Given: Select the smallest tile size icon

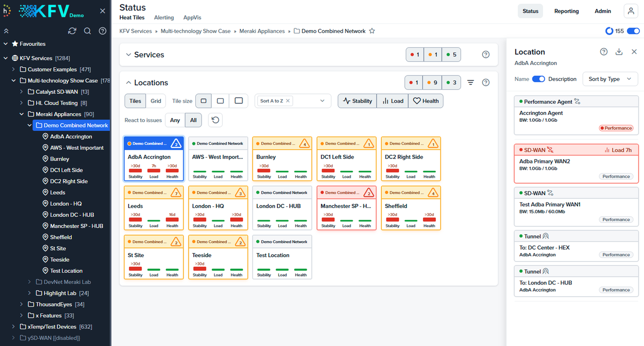Looking at the screenshot, I should (204, 101).
